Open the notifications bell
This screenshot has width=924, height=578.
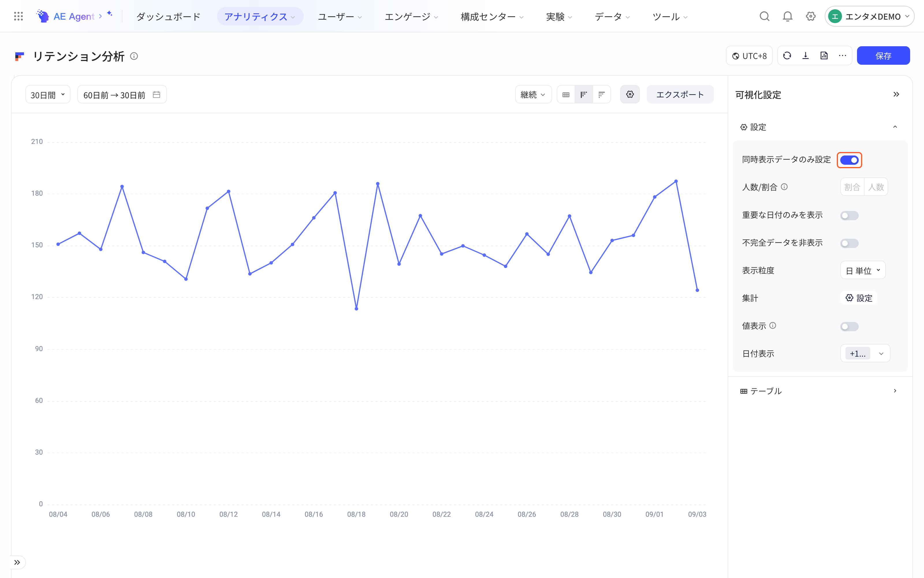787,16
